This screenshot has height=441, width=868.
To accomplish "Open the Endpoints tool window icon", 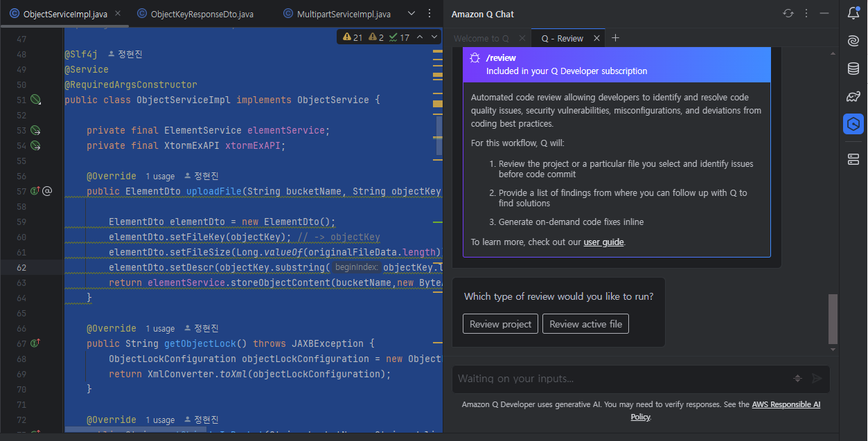I will point(853,160).
